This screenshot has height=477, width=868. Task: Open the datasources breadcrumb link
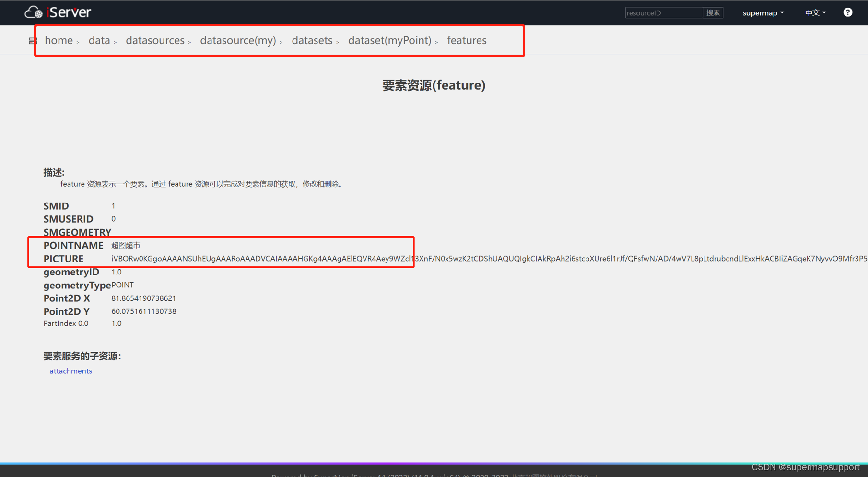point(155,40)
